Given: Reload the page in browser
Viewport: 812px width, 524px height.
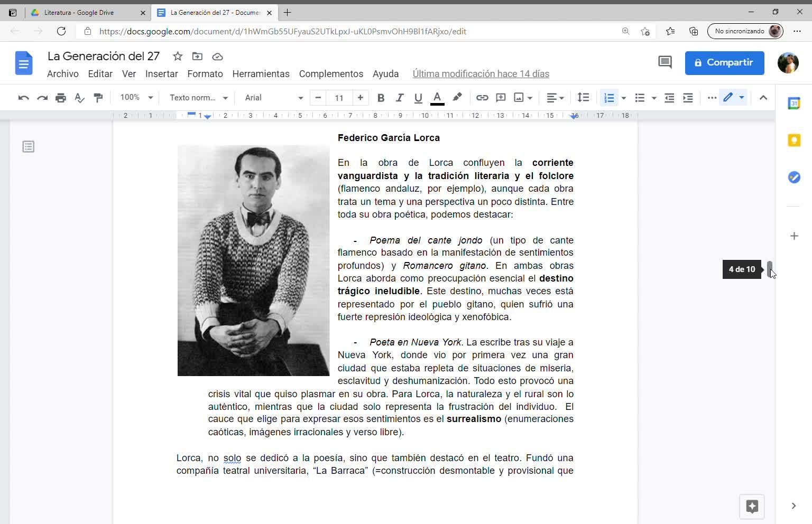Looking at the screenshot, I should tap(61, 31).
